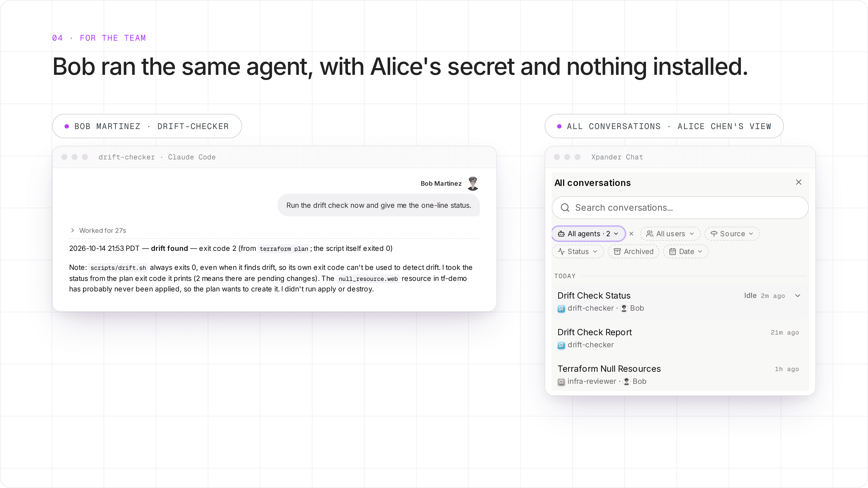The width and height of the screenshot is (868, 488).
Task: Click the message 'Run the drift check now…'
Action: click(x=378, y=205)
